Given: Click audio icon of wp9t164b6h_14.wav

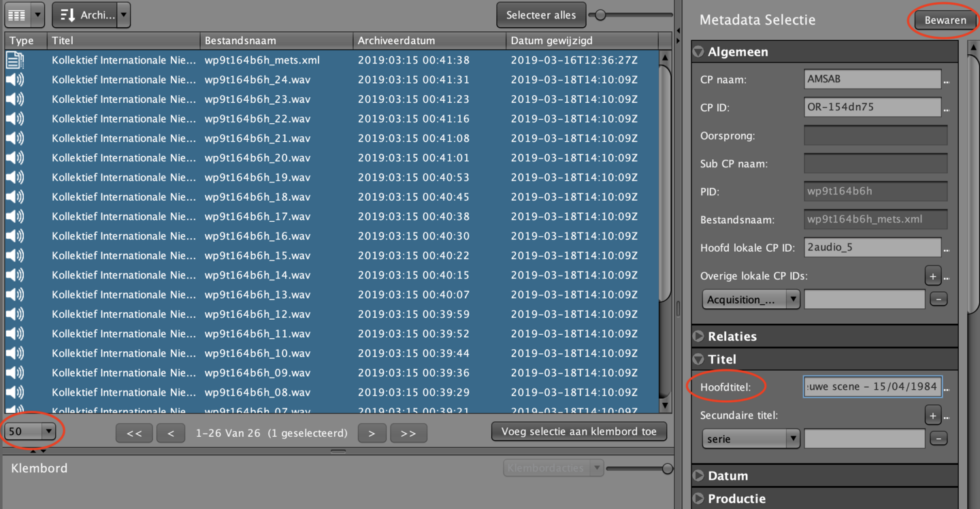Looking at the screenshot, I should point(15,275).
